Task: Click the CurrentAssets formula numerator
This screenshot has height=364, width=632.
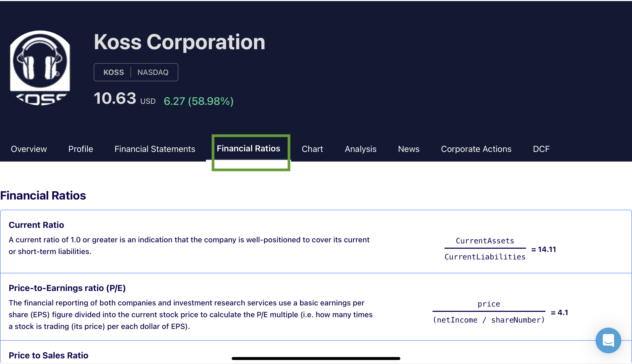Action: pos(485,241)
